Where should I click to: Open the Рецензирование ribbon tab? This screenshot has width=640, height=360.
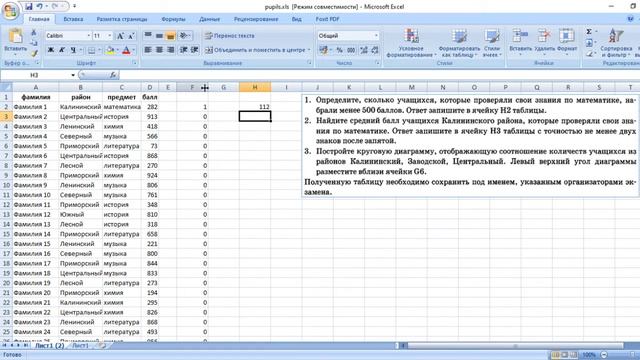(256, 19)
